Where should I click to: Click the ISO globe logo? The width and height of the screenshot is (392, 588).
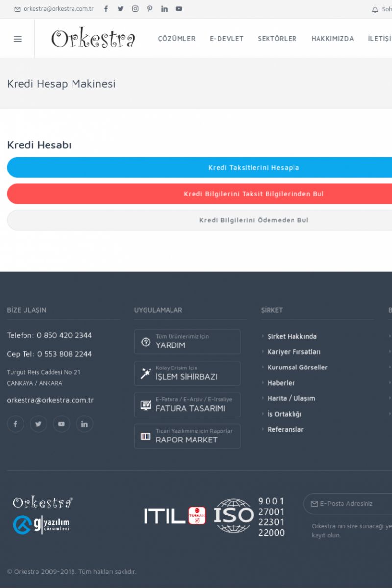pos(234,516)
